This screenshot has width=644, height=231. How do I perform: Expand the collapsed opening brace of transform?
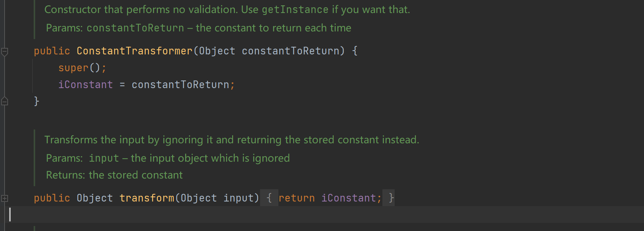point(269,198)
